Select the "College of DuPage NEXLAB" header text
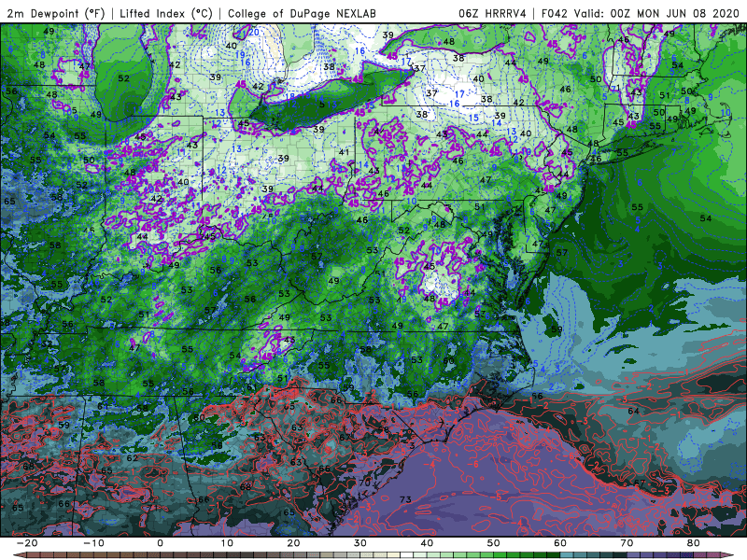This screenshot has height=560, width=747. coord(302,13)
